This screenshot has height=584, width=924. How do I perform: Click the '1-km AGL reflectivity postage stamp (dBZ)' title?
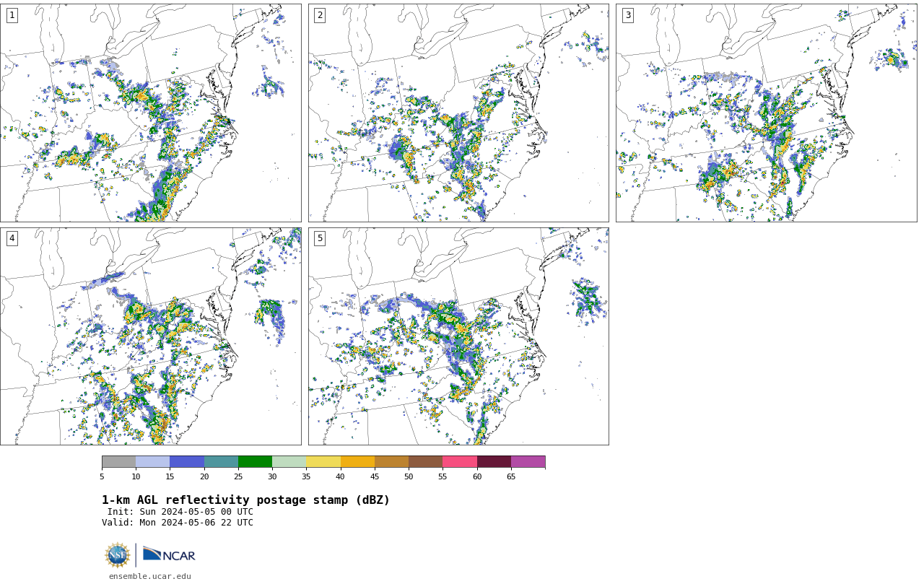(x=245, y=500)
